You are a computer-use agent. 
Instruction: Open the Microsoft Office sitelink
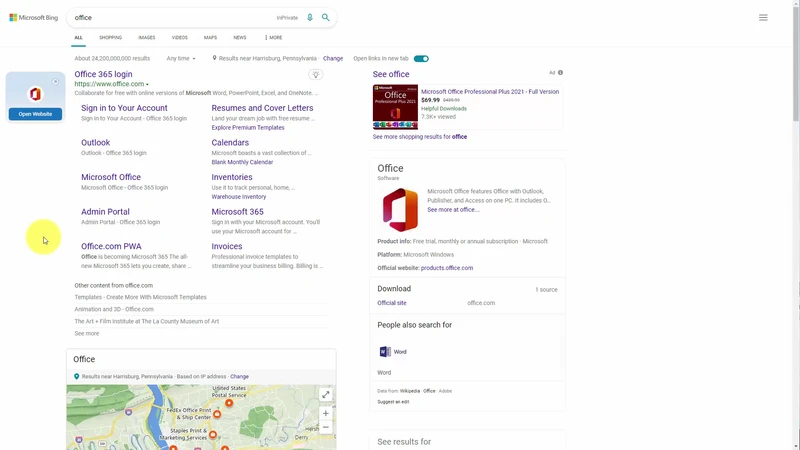(x=111, y=177)
